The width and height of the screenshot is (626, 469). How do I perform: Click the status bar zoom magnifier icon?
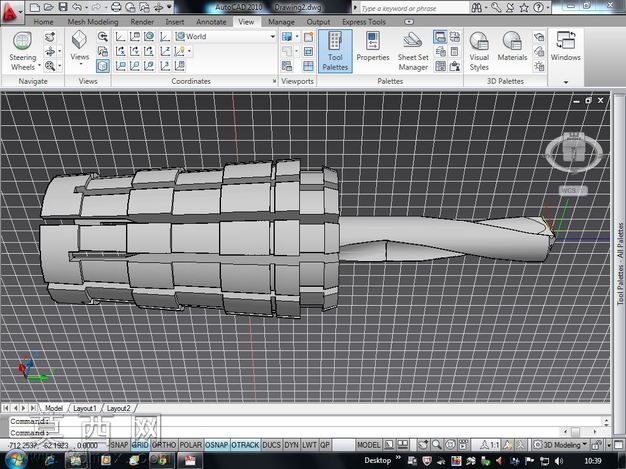437,444
